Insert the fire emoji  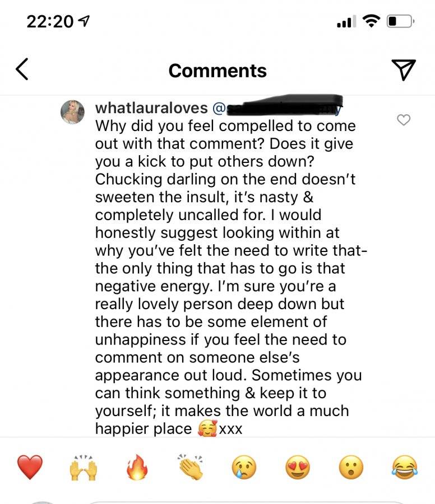[x=137, y=467]
